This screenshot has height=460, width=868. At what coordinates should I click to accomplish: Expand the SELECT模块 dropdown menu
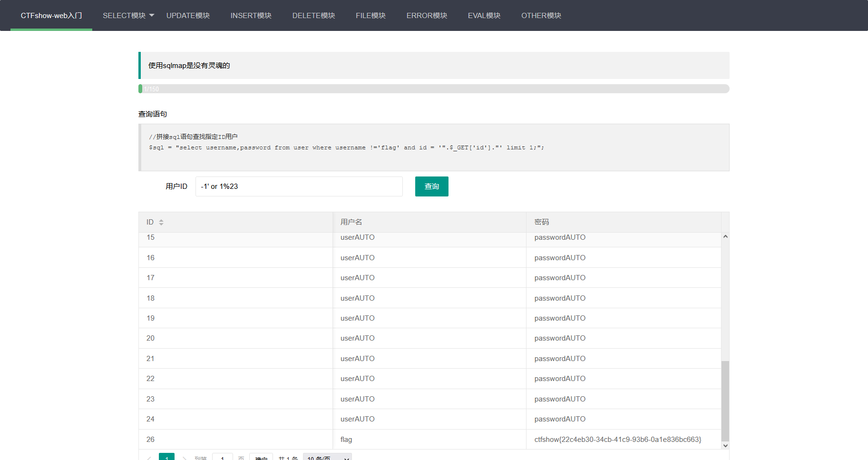(x=128, y=16)
